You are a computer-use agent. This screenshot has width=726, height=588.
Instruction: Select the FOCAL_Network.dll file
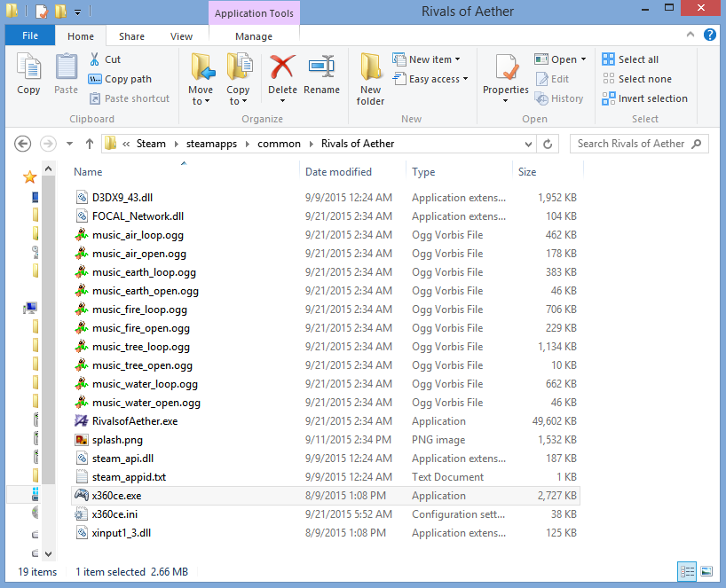(x=325, y=216)
